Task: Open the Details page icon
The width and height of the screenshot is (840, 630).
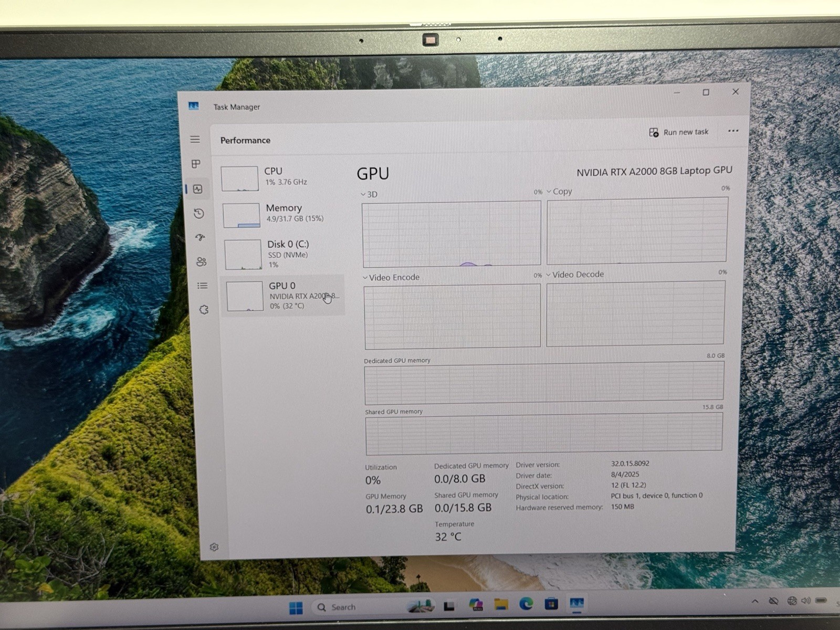Action: coord(202,286)
